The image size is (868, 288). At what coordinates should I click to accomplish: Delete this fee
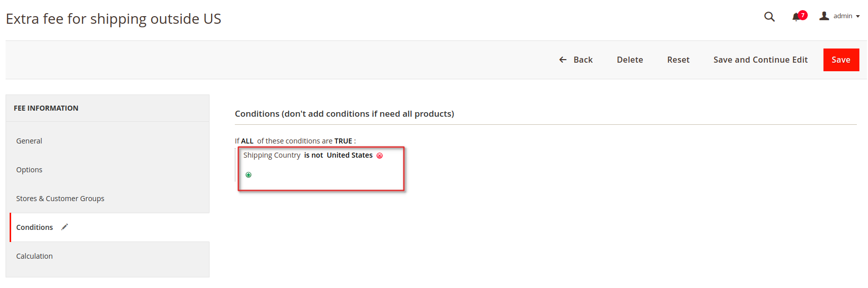pos(630,60)
